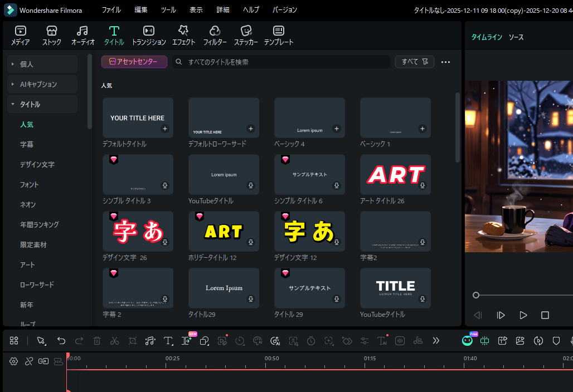Click the audio waveform icon
The height and width of the screenshot is (392, 573).
(x=400, y=341)
